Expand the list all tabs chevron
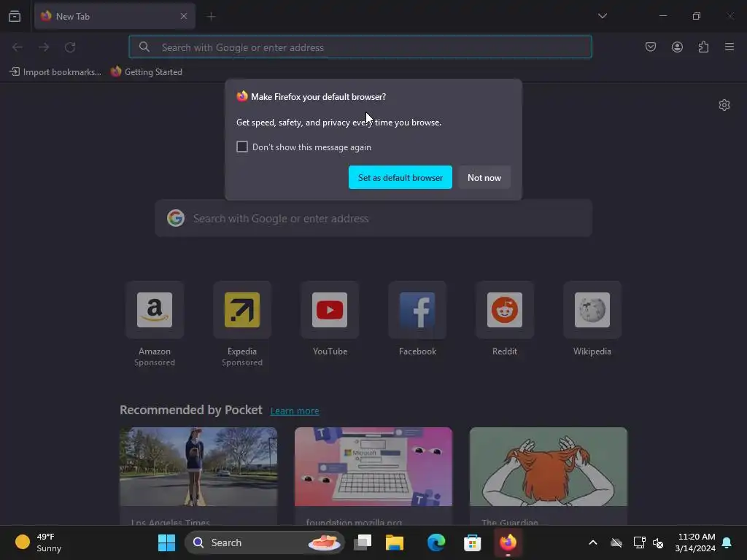The height and width of the screenshot is (560, 747). [x=602, y=16]
